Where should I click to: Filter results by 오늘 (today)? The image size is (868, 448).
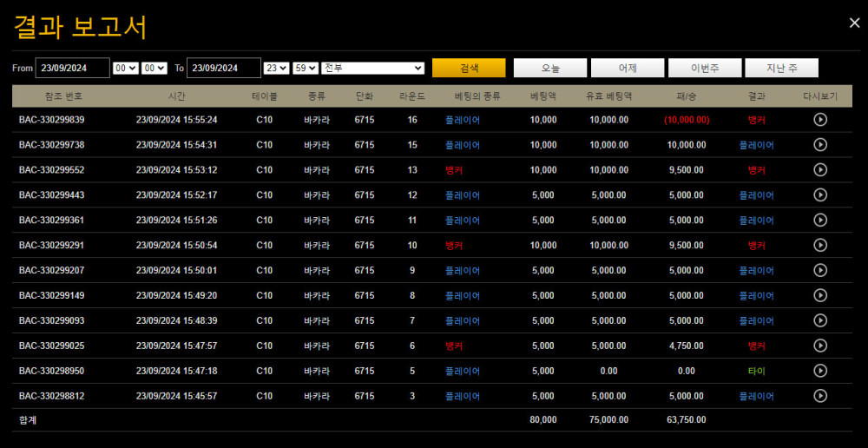550,69
